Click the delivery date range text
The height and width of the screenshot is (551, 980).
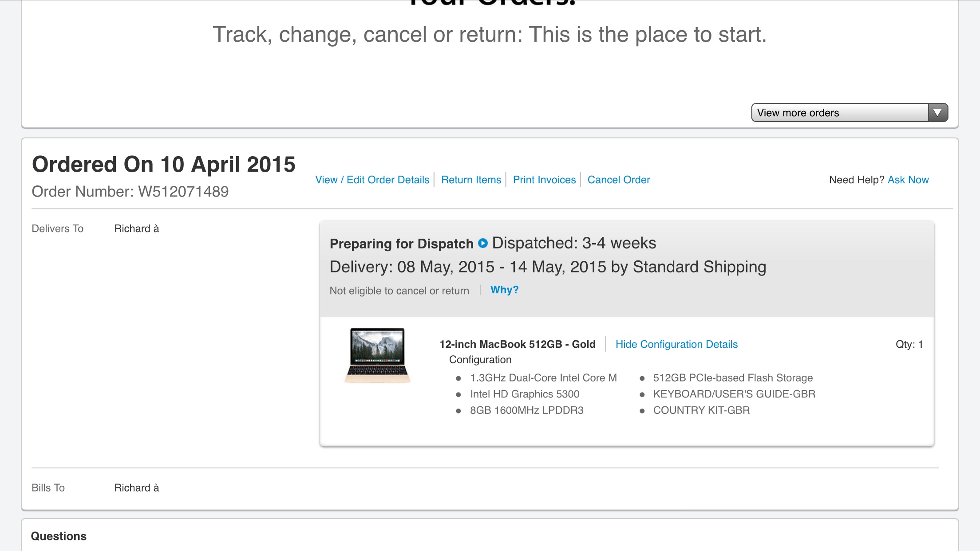(548, 267)
